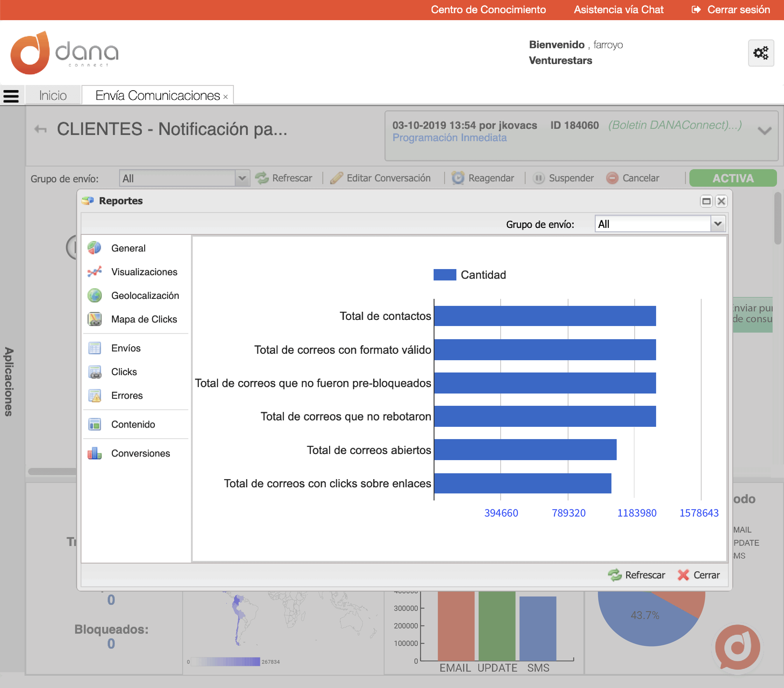Select the Envía Comunicaciones tab
Screen dimensions: 784x688
click(x=158, y=96)
